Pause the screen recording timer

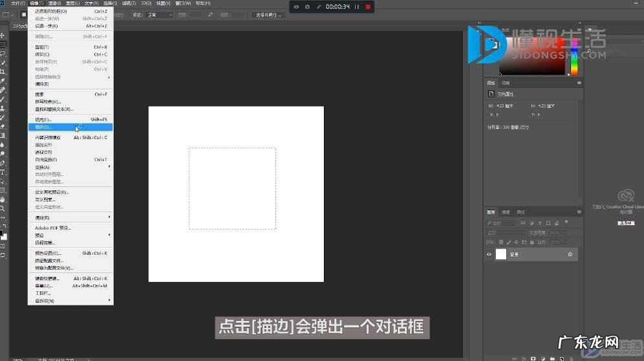coord(356,7)
